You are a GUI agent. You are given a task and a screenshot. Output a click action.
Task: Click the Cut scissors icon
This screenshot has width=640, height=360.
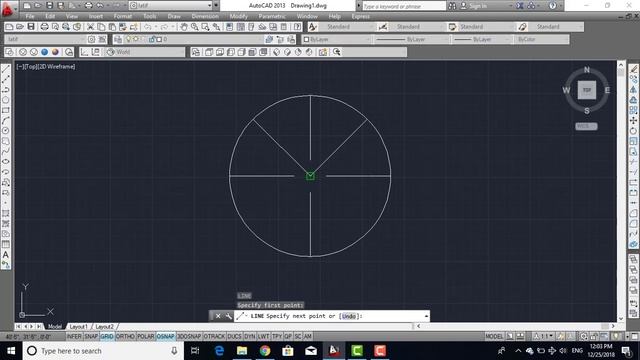[91, 27]
